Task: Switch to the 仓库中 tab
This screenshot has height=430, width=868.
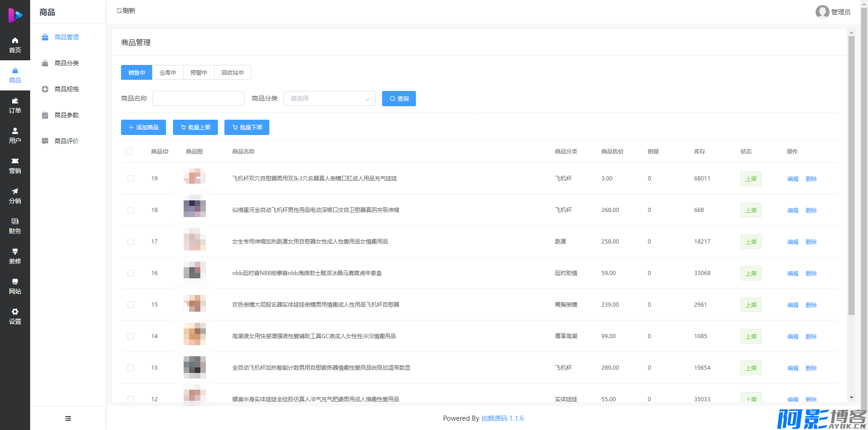Action: click(168, 72)
